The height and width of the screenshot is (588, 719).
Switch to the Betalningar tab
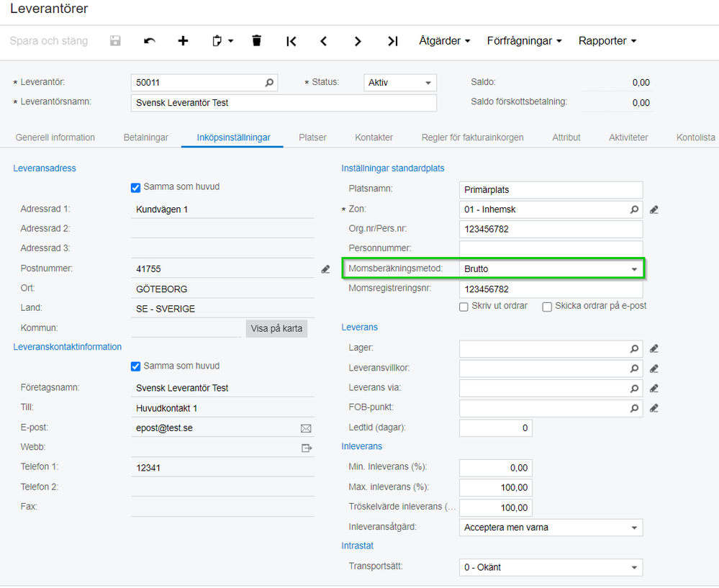pyautogui.click(x=146, y=137)
